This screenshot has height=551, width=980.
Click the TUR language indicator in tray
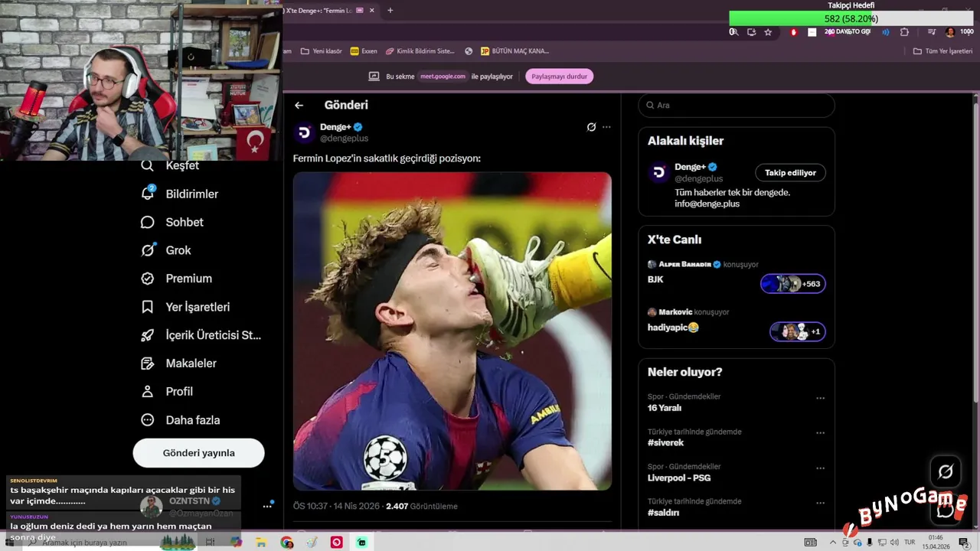pos(910,543)
